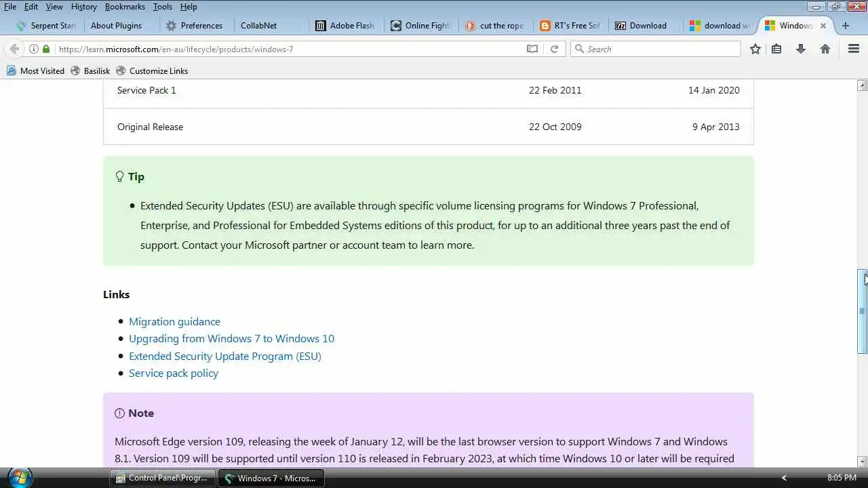Switch to the Online Fight tab
The width and height of the screenshot is (868, 488).
point(420,26)
